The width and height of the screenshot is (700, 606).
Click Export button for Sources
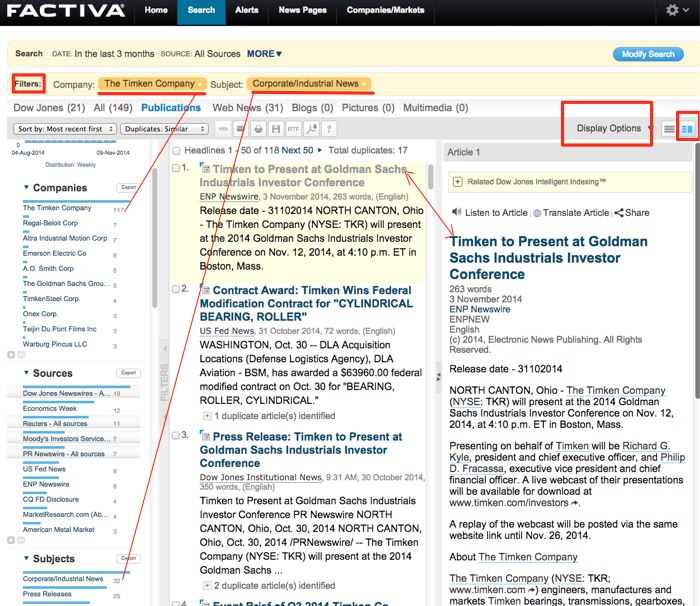pos(129,372)
